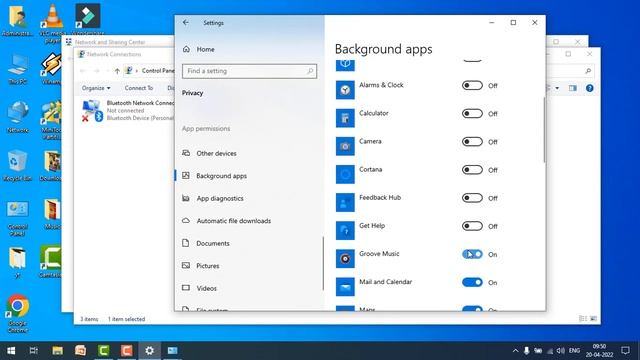
Task: Click search icon in Network Connections window
Action: coord(588,71)
